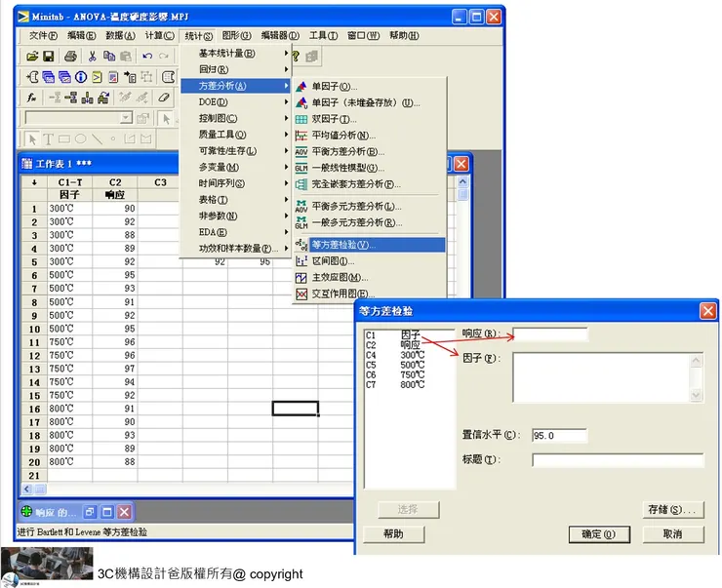The image size is (722, 588).
Task: Clear cells with the eraser icon
Action: click(x=164, y=98)
